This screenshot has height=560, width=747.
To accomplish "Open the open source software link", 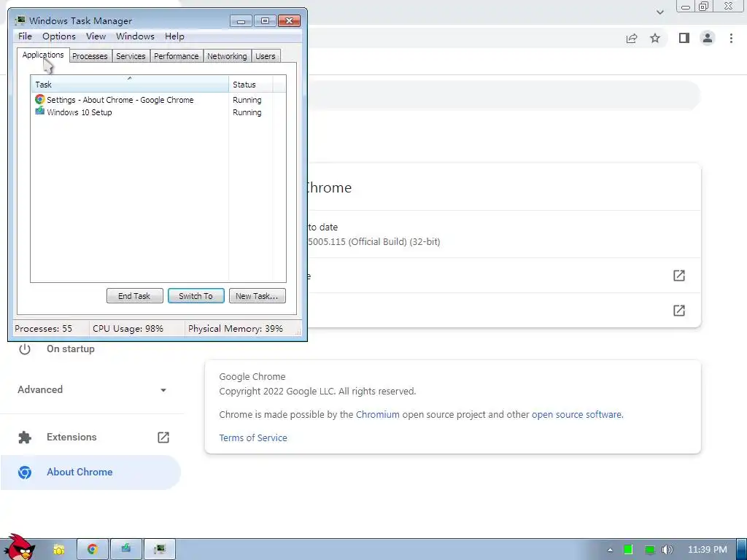I will (x=576, y=415).
